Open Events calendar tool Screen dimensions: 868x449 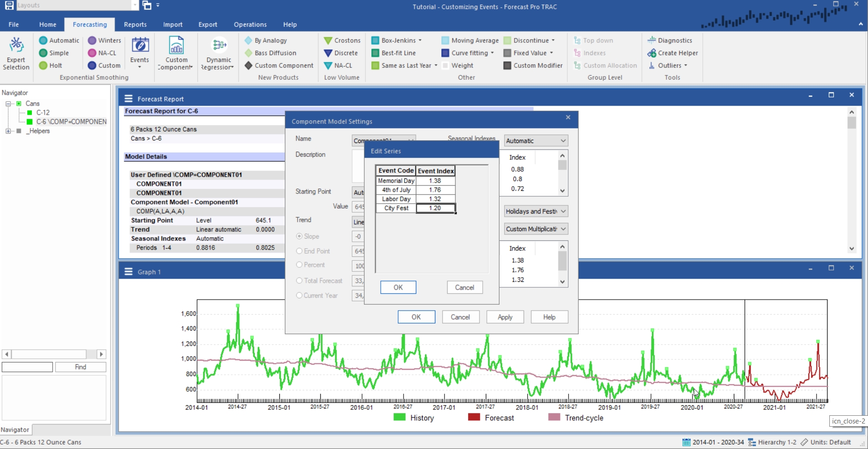point(140,53)
